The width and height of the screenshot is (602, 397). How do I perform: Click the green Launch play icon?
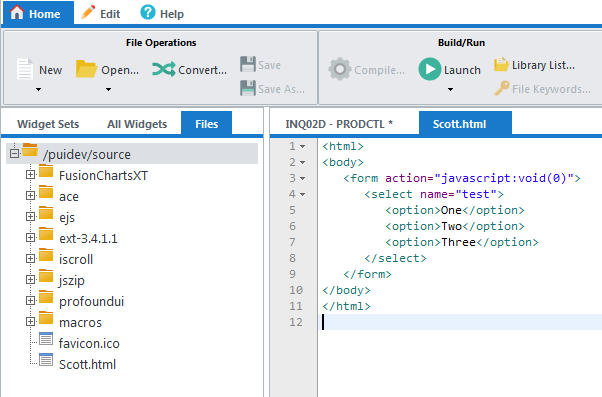click(430, 69)
